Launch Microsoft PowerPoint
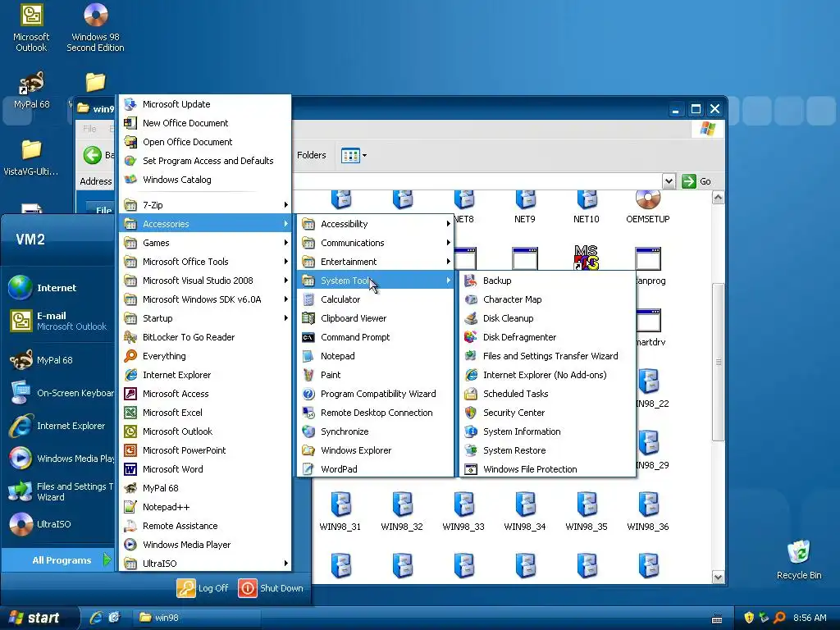 (205, 450)
